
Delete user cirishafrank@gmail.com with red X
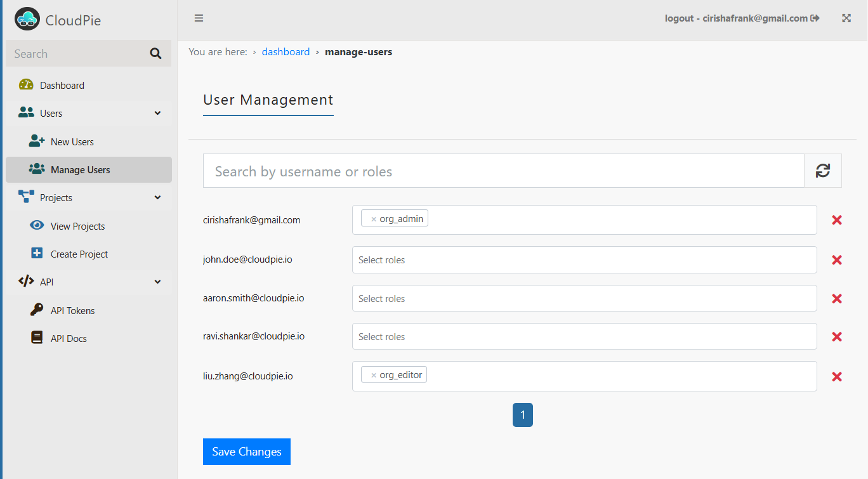coord(837,220)
